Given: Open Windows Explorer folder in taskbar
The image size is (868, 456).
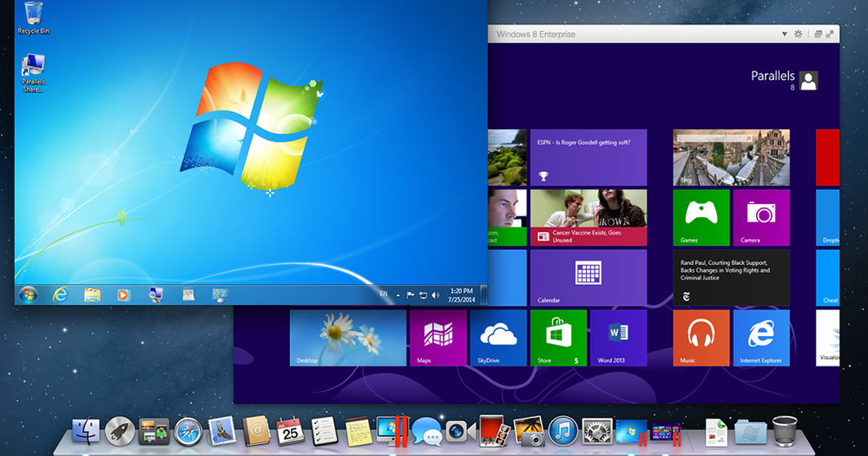Looking at the screenshot, I should [93, 295].
